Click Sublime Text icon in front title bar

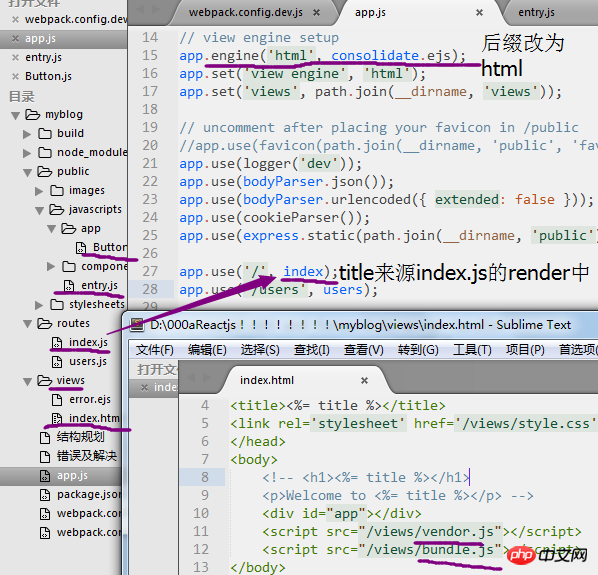coord(137,324)
